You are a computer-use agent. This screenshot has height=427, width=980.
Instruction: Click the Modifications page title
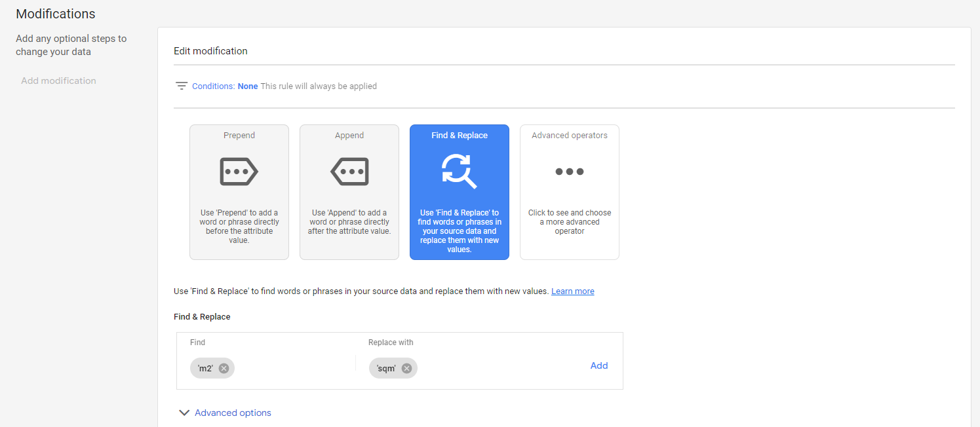[56, 14]
